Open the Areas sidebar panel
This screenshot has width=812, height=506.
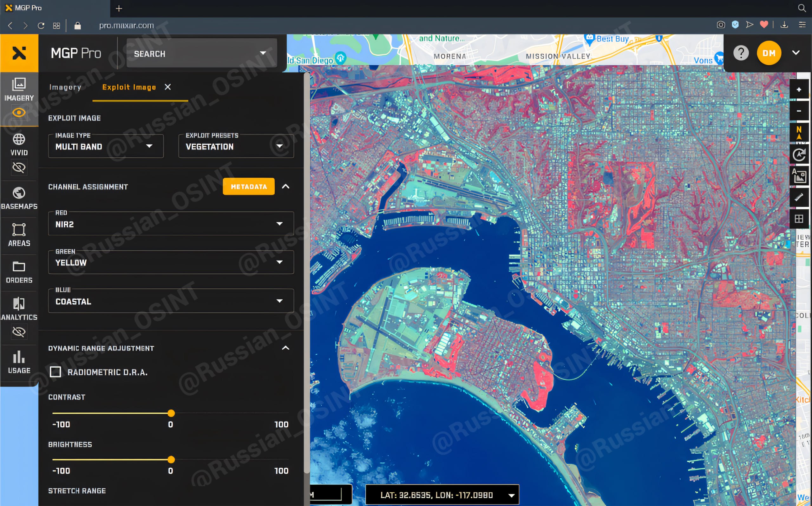click(19, 234)
